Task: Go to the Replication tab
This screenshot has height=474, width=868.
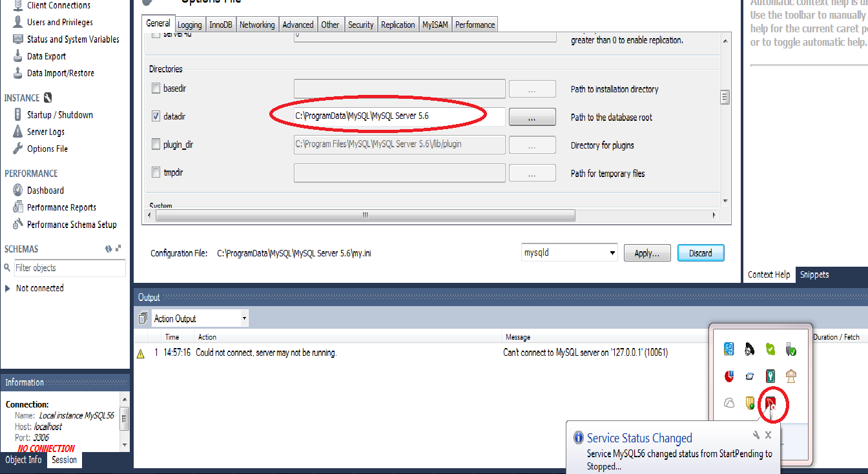Action: click(398, 25)
